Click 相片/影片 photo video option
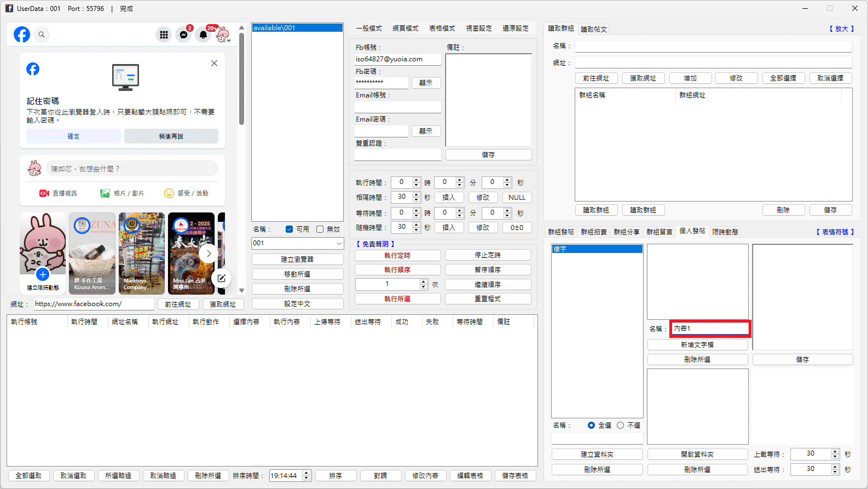 click(121, 193)
